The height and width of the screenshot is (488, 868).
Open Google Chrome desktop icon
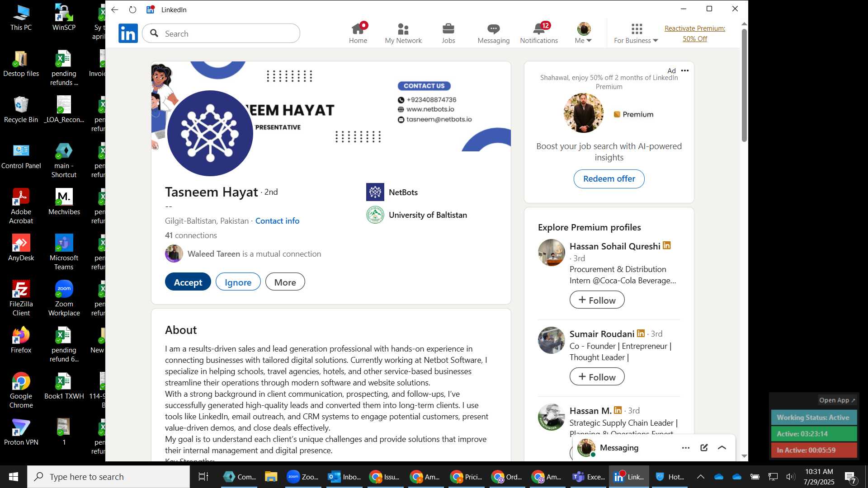pos(21,390)
